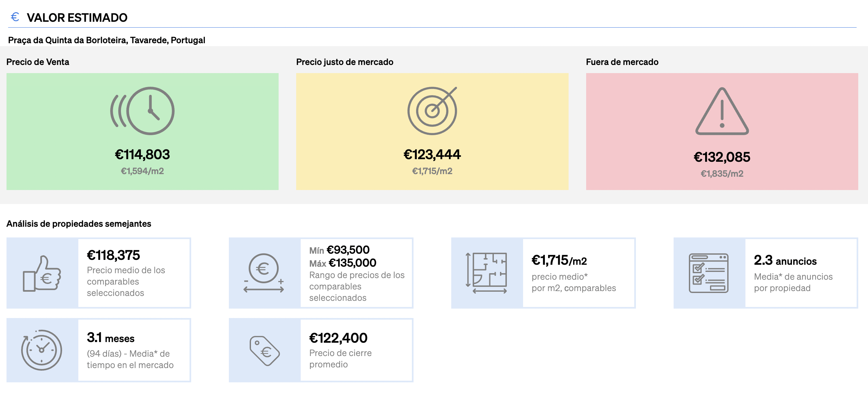Image resolution: width=868 pixels, height=395 pixels.
Task: Click the thumbs-up euro icon
Action: (42, 274)
